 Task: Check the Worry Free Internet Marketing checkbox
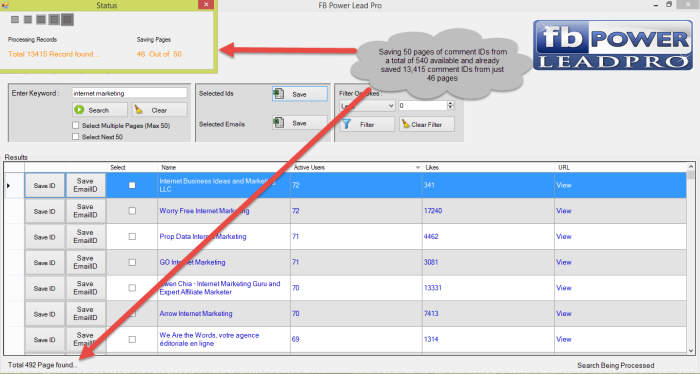coord(132,211)
